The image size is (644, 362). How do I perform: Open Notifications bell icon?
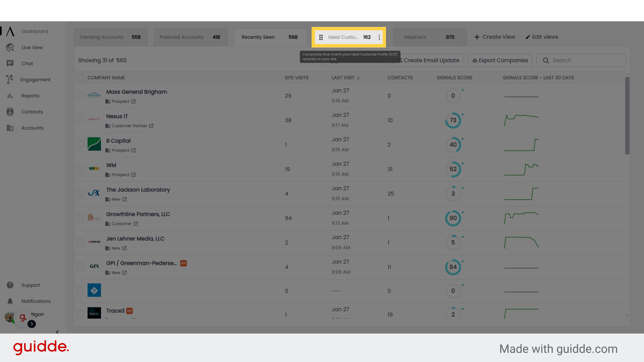(x=10, y=301)
